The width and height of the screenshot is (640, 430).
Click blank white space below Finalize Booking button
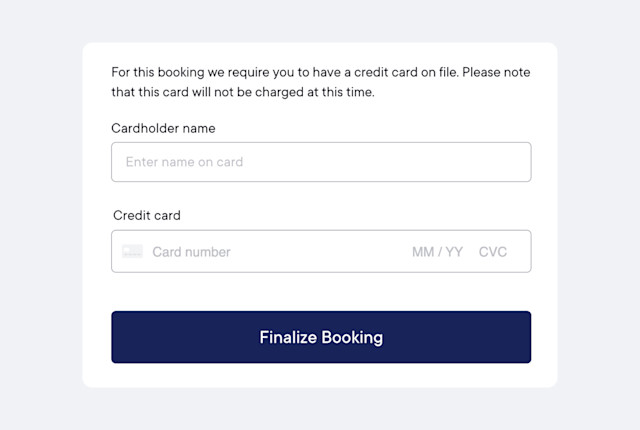click(321, 375)
